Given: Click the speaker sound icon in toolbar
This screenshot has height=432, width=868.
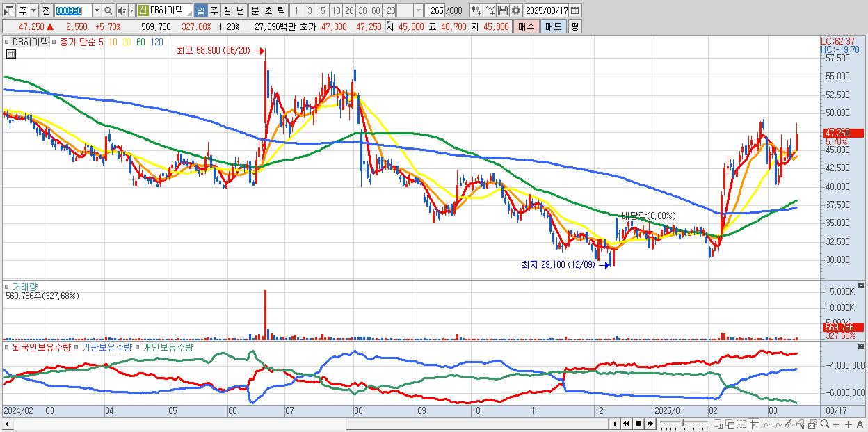Looking at the screenshot, I should (x=121, y=10).
